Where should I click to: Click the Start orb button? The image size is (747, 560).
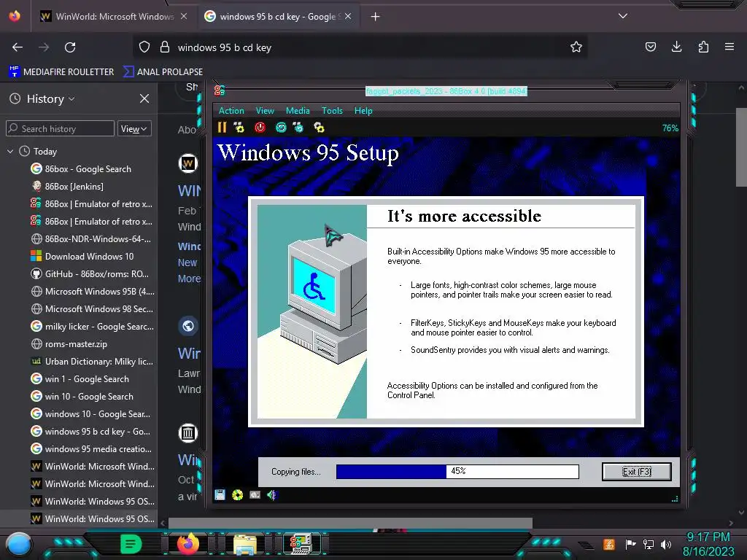[x=19, y=544]
